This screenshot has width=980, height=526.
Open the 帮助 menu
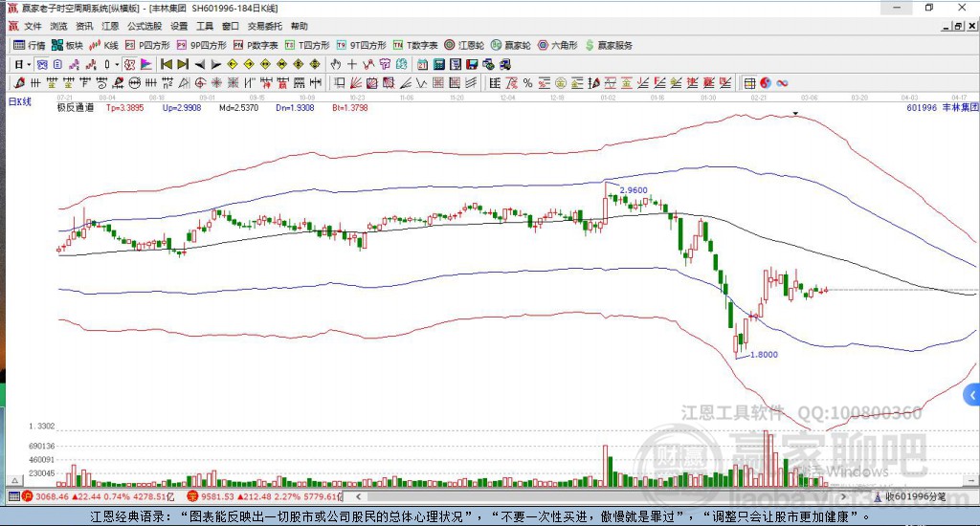tap(300, 26)
